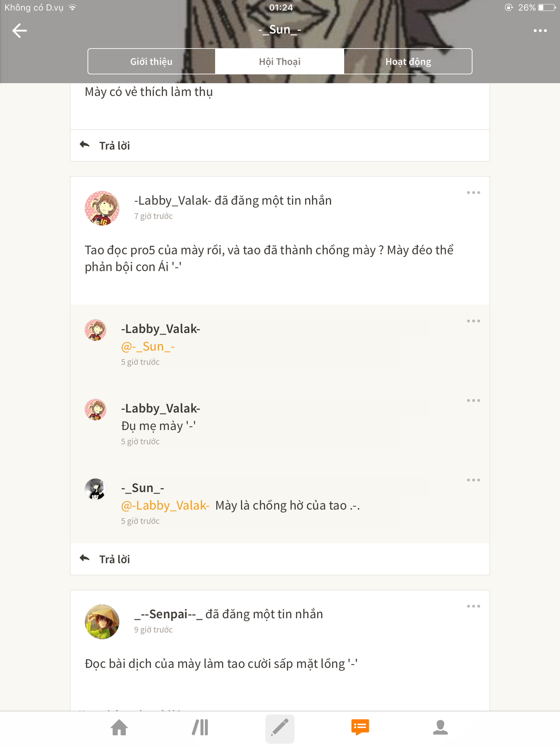Tap _--Senpai--_ profile avatar
The height and width of the screenshot is (747, 560).
[x=102, y=622]
